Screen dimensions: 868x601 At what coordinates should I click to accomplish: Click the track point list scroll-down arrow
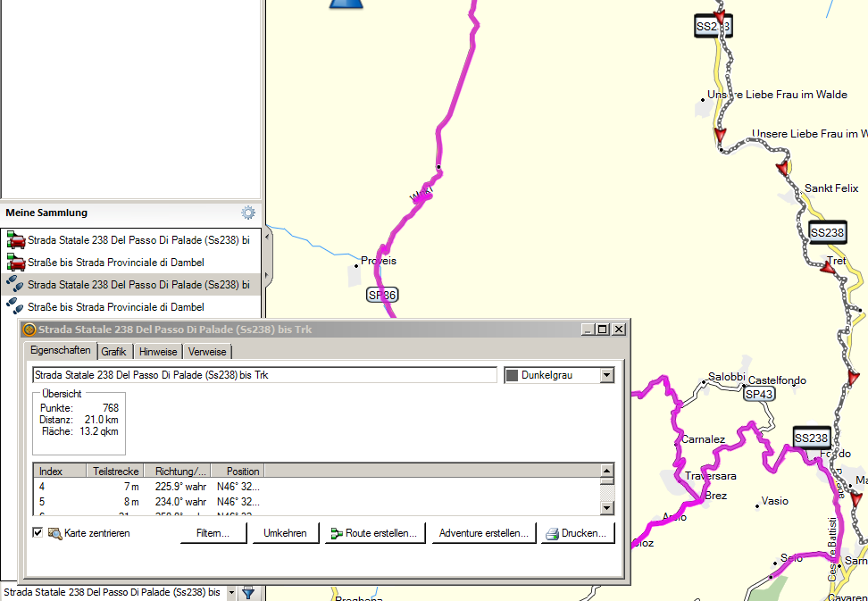click(x=607, y=508)
